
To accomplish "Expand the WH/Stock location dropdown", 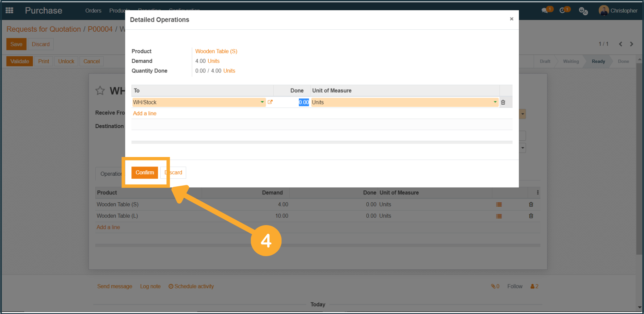I will [262, 102].
